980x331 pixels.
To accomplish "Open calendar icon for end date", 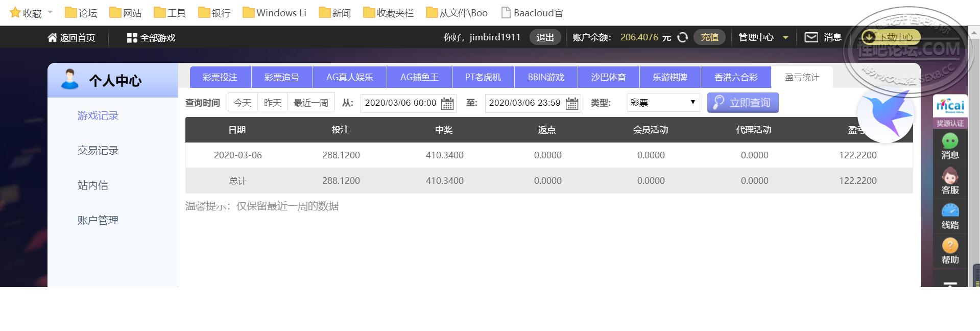I will (572, 103).
